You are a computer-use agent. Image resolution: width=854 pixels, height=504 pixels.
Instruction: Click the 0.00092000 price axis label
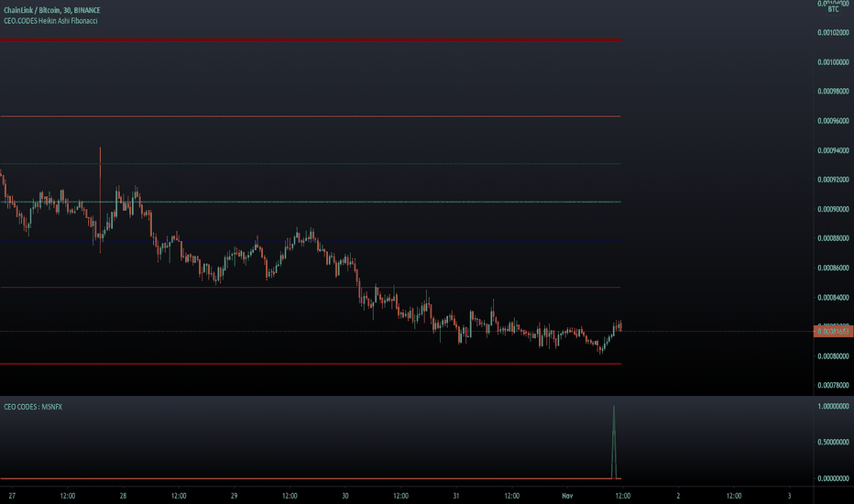833,180
